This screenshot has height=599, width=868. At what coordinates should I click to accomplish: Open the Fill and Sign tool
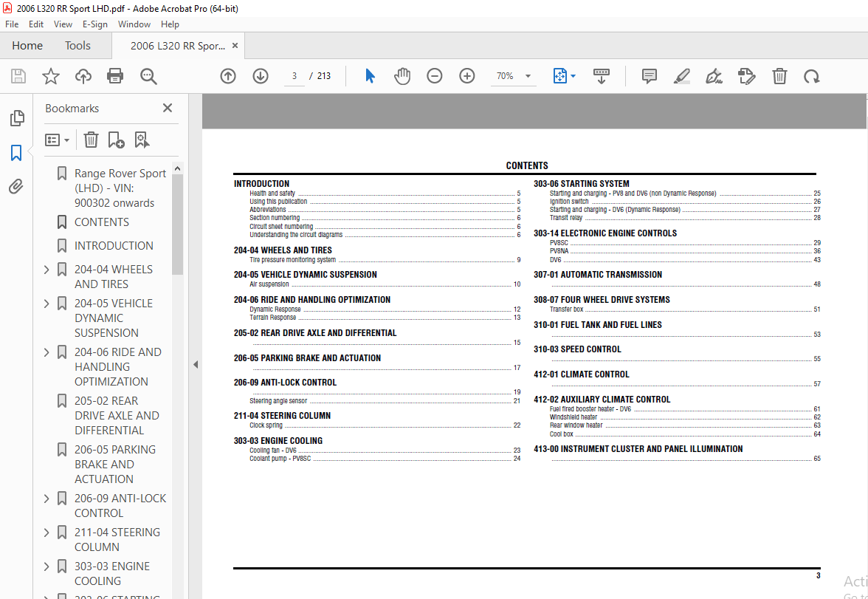[x=714, y=76]
